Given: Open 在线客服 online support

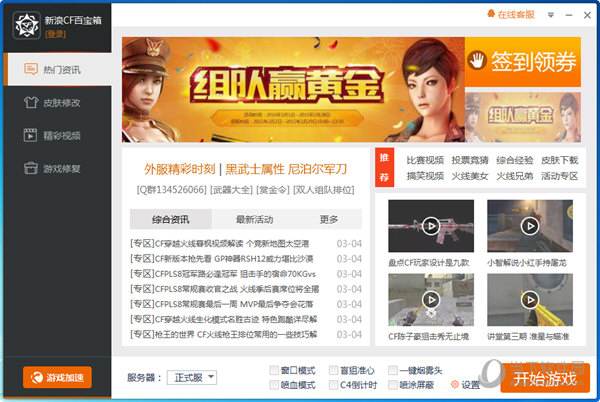Looking at the screenshot, I should (x=511, y=15).
